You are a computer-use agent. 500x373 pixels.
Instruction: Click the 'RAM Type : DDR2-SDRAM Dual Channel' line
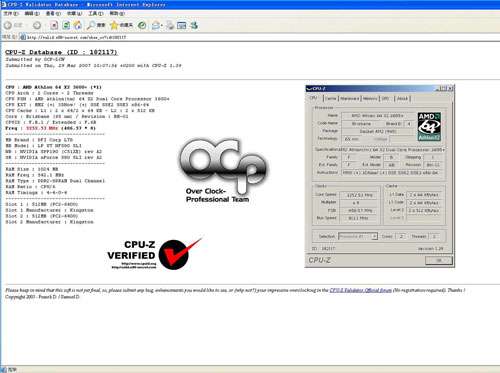coord(55,181)
